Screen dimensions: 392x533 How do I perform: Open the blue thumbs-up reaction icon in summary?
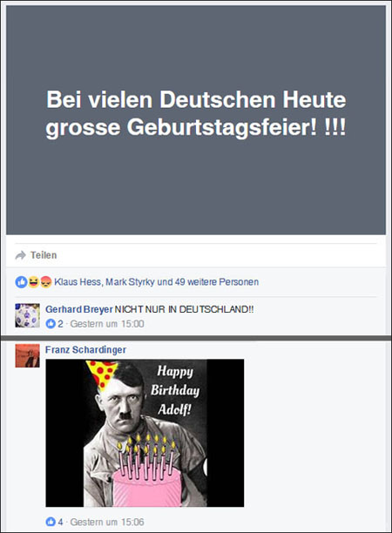click(21, 282)
